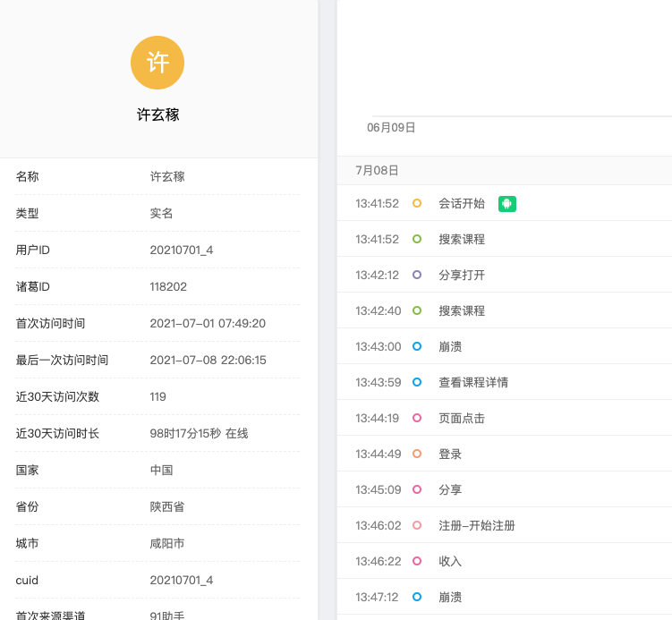The height and width of the screenshot is (620, 672).
Task: Click the yellow 许 avatar circle
Action: (x=157, y=63)
